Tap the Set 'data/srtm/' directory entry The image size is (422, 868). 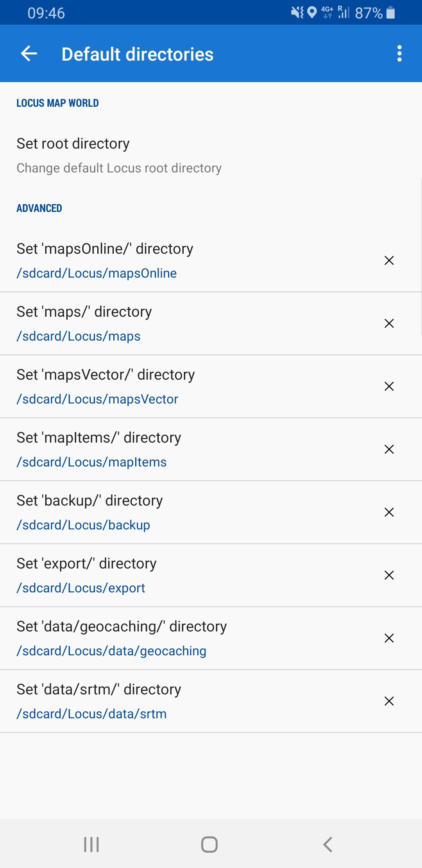pyautogui.click(x=98, y=690)
